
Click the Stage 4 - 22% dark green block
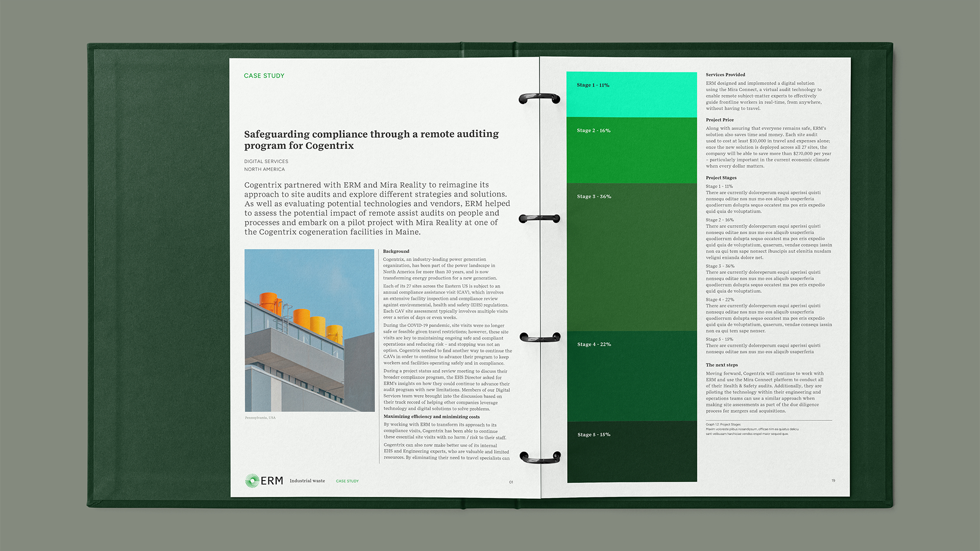tap(631, 377)
